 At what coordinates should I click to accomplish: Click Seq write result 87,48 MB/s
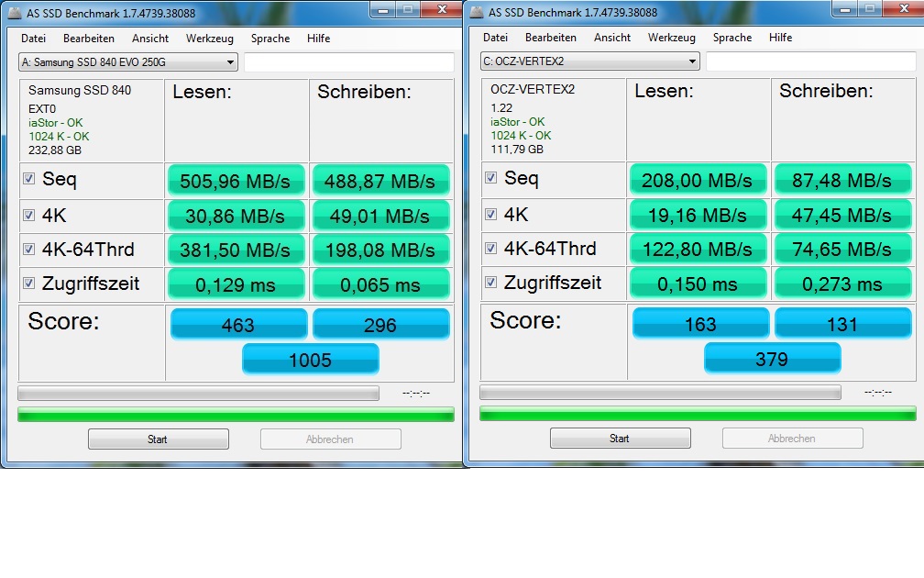pos(842,179)
